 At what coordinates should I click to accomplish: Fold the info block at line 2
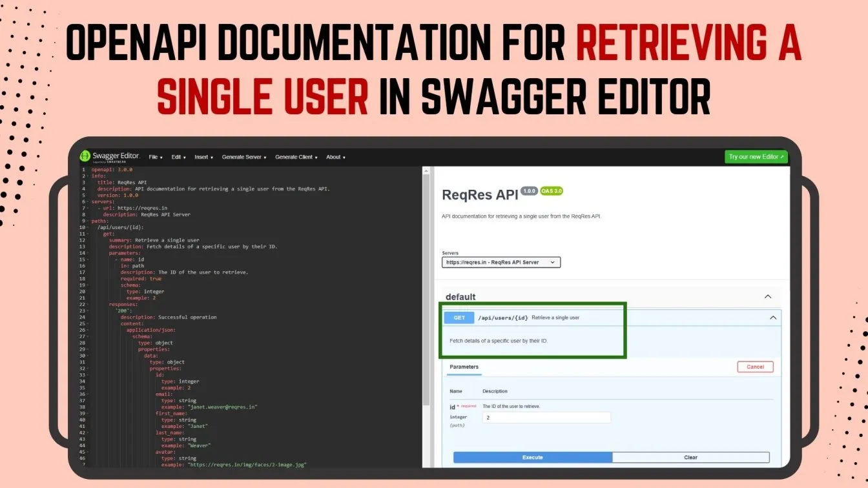click(87, 176)
